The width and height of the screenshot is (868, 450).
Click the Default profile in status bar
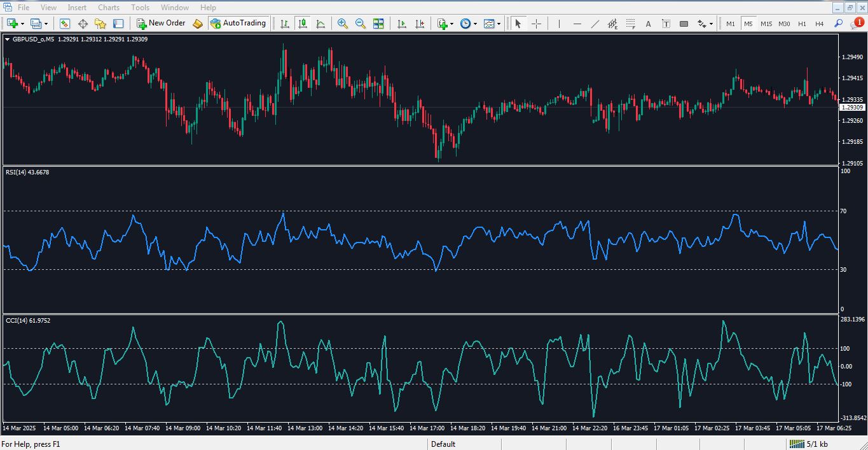click(443, 444)
